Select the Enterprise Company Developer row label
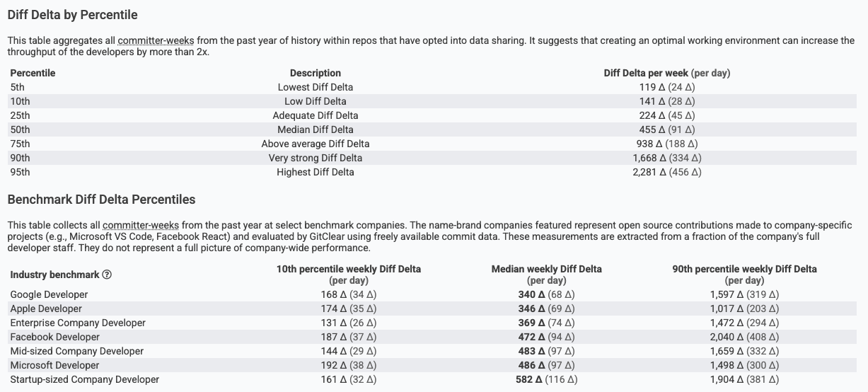This screenshot has height=392, width=868. (78, 323)
